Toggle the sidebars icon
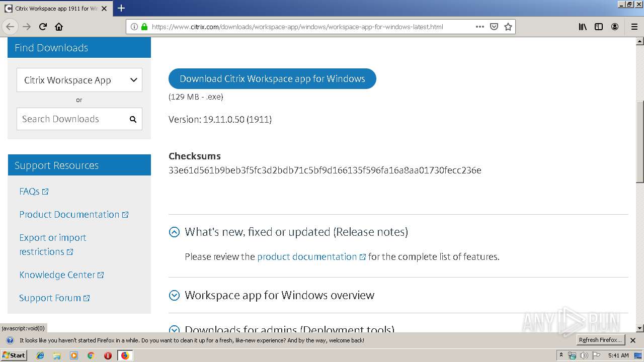The height and width of the screenshot is (362, 644). click(599, 27)
